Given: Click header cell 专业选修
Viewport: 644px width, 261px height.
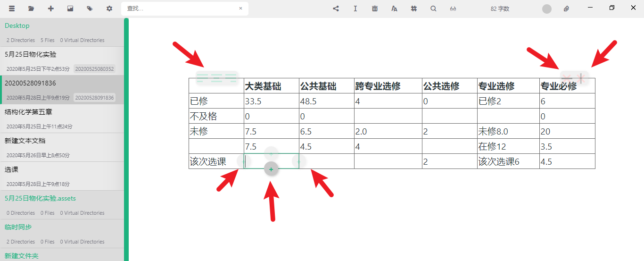Looking at the screenshot, I should 509,86.
